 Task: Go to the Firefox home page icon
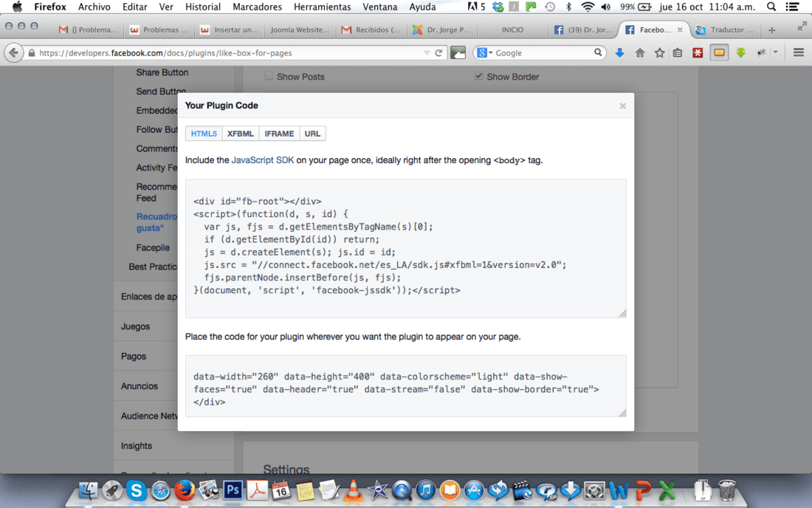tap(640, 53)
